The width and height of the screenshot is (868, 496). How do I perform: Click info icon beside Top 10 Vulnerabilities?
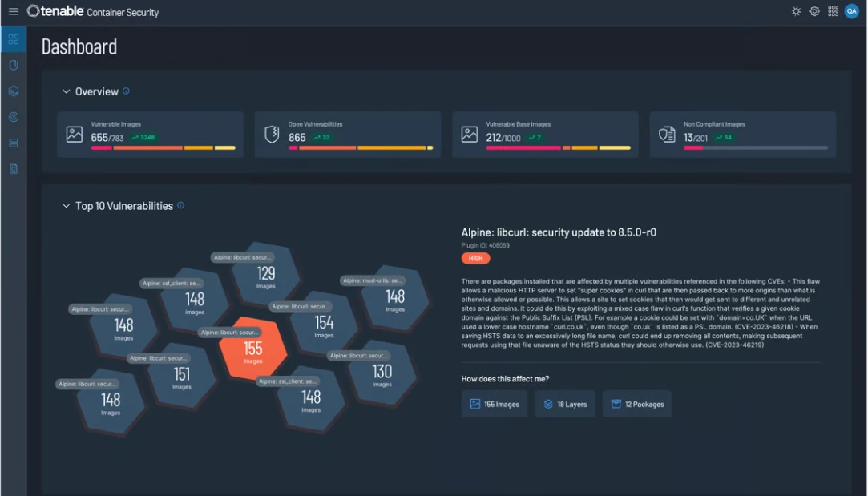(x=180, y=205)
